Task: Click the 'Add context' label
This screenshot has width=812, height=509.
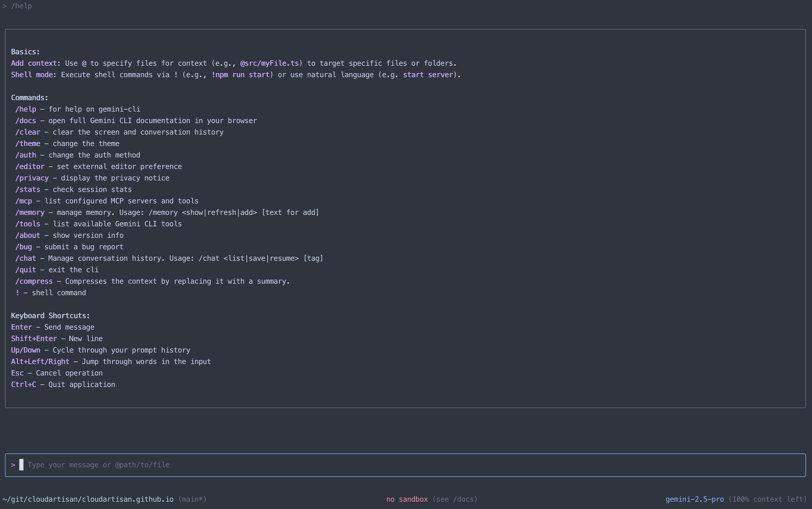Action: 34,63
